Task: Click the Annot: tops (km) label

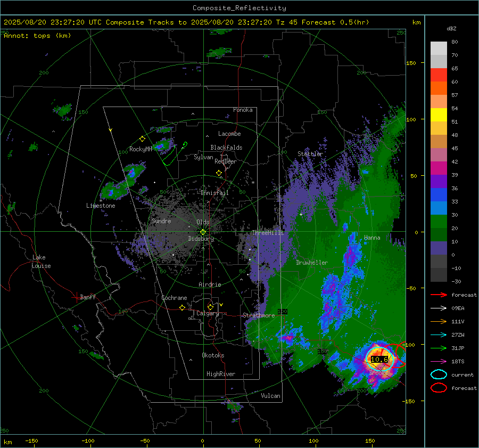Action: (37, 36)
